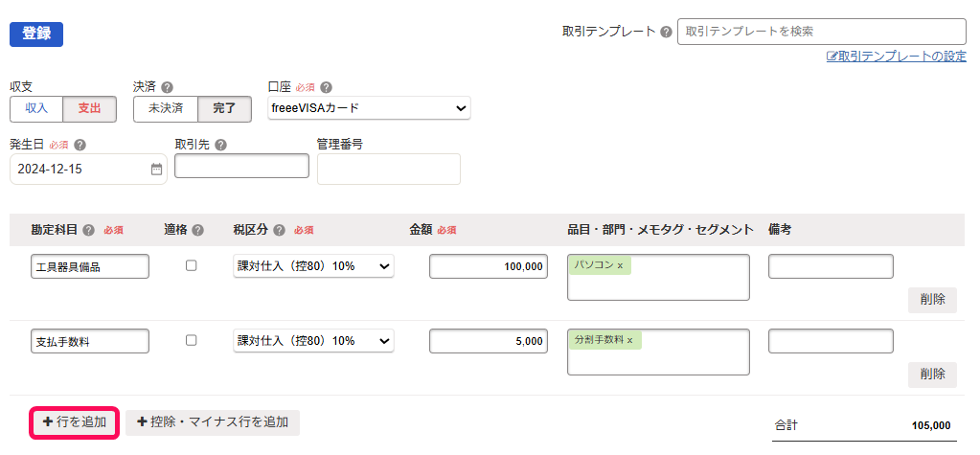
Task: Check 適格 box in 支払手数料 row
Action: [x=192, y=341]
